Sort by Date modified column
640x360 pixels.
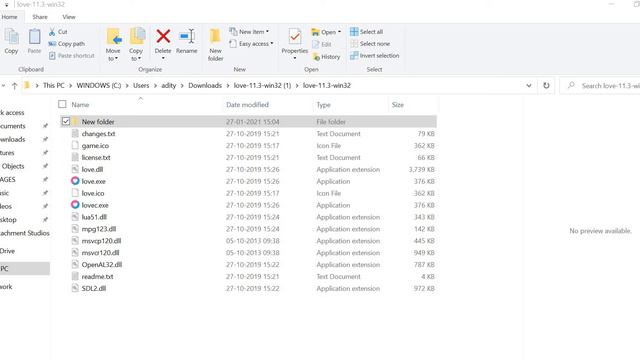[247, 105]
